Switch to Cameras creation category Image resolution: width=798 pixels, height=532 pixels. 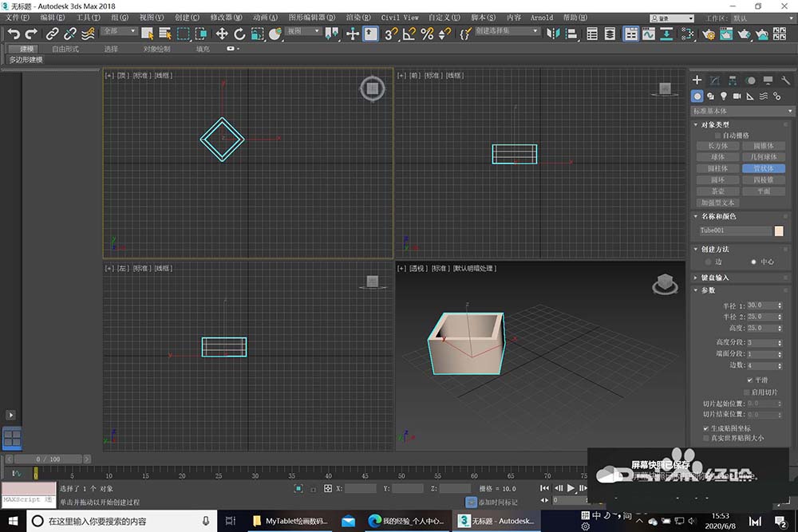[x=737, y=96]
